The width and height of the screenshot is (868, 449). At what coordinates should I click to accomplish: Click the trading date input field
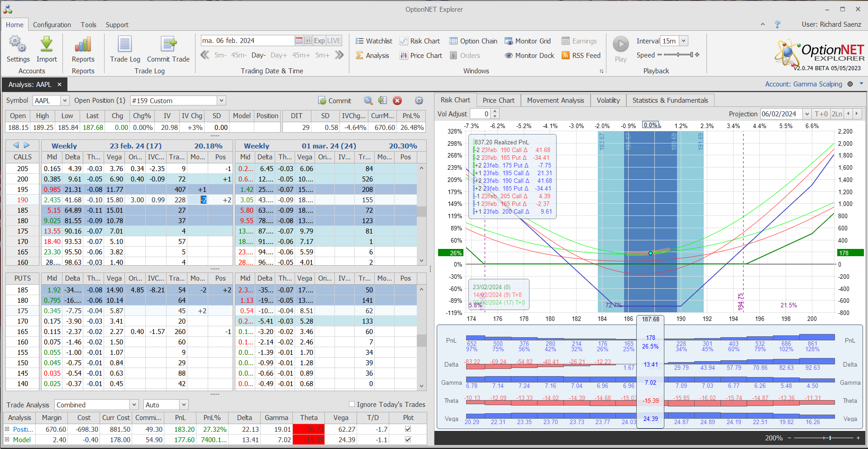coord(248,41)
